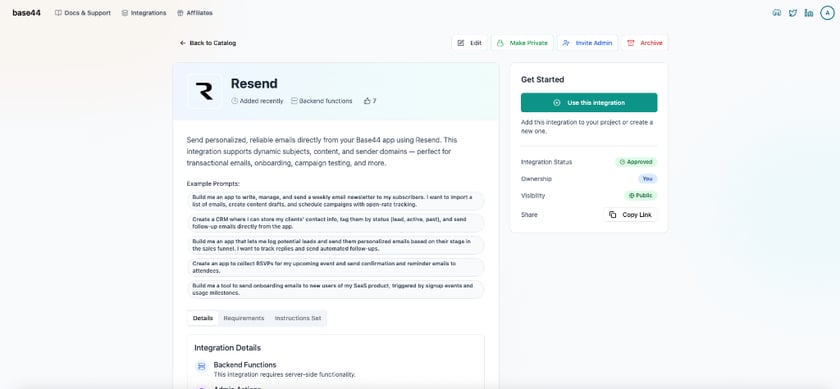This screenshot has height=389, width=840.
Task: Click the base44 logo
Action: [x=26, y=13]
